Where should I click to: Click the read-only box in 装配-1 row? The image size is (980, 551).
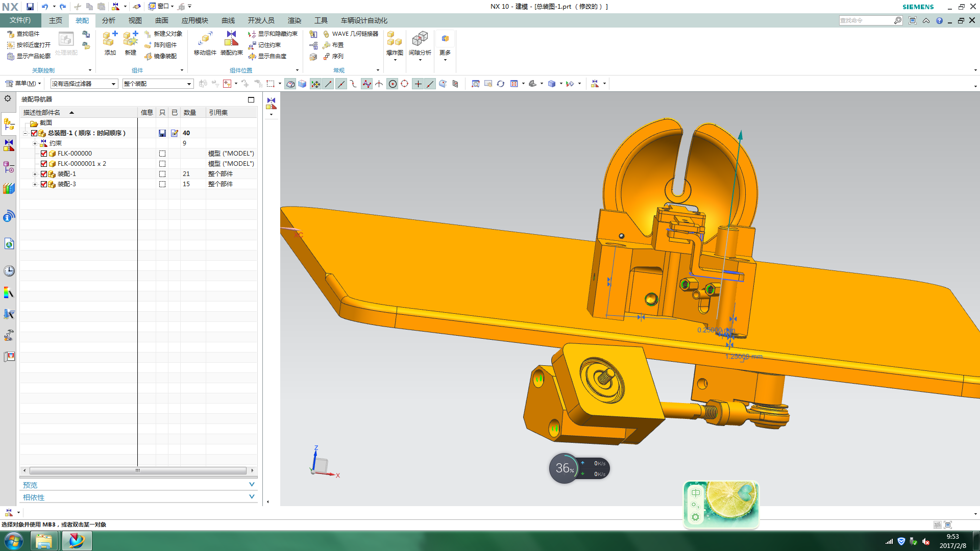click(162, 174)
